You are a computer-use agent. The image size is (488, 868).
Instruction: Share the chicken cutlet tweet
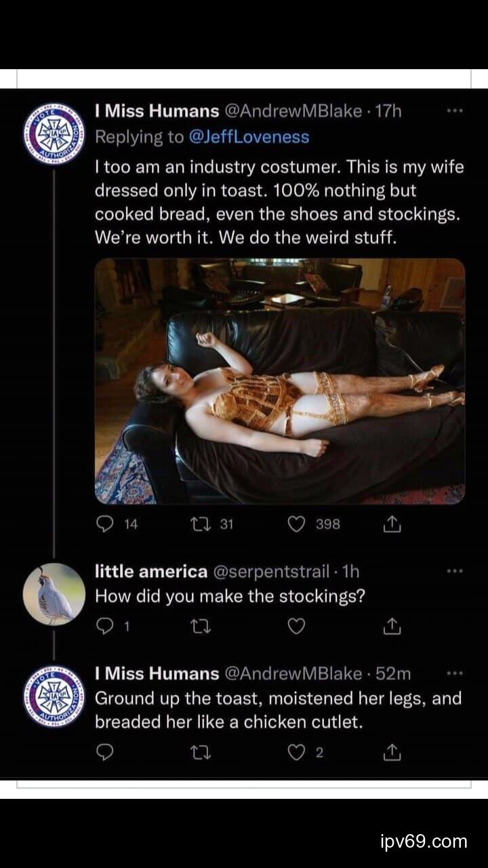pos(392,753)
